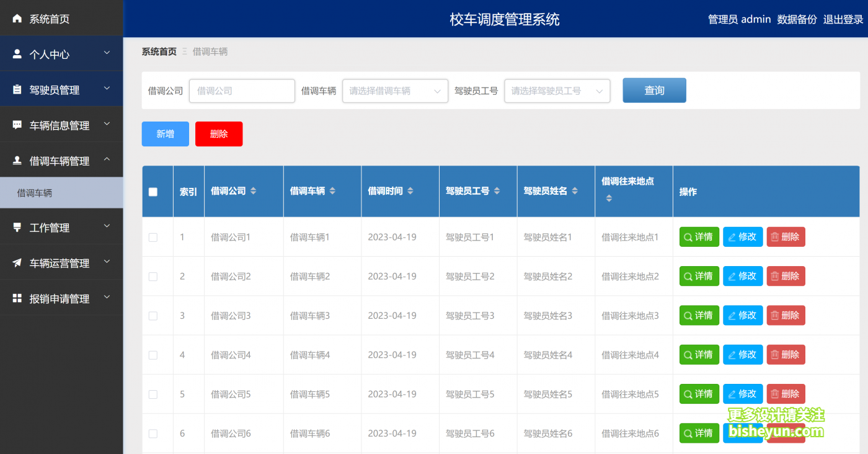Viewport: 868px width, 454px height.
Task: Select the 借调车辆管理 person icon
Action: click(17, 160)
